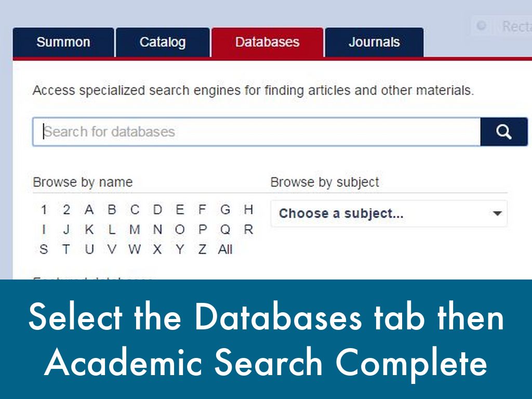This screenshot has width=532, height=399.
Task: Expand the Choose a subject dropdown
Action: click(x=388, y=214)
